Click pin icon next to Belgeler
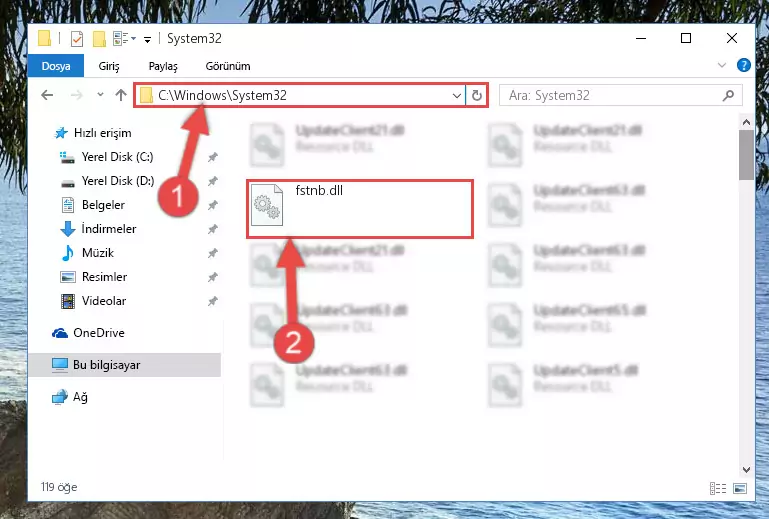This screenshot has height=519, width=769. pyautogui.click(x=212, y=206)
